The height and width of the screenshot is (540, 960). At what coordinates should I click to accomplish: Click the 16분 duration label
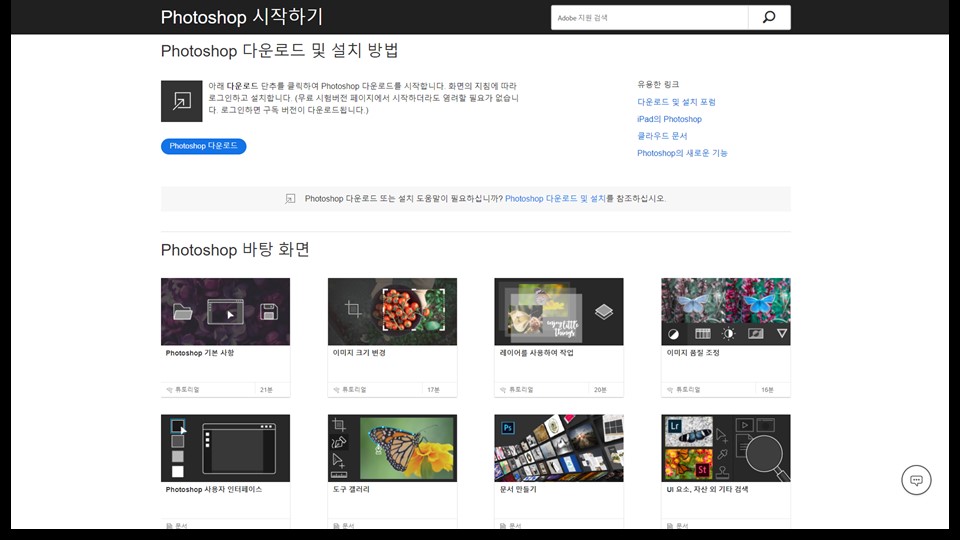(767, 390)
